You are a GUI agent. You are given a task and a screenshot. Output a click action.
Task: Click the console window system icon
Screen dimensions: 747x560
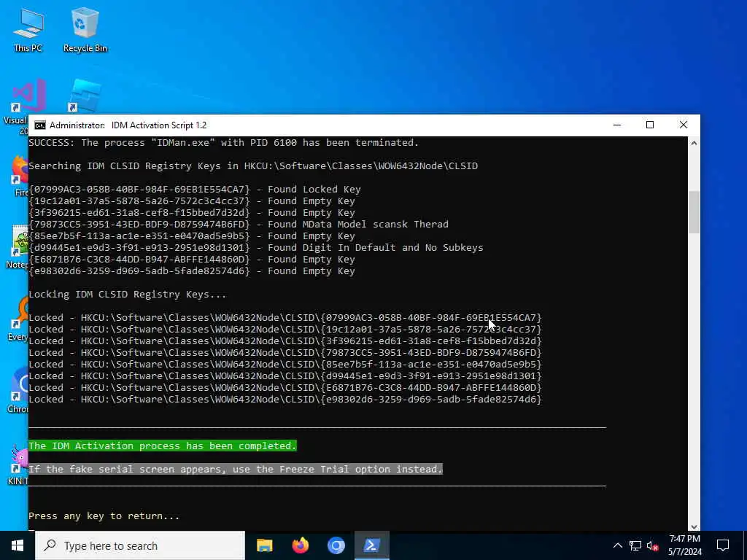(40, 125)
